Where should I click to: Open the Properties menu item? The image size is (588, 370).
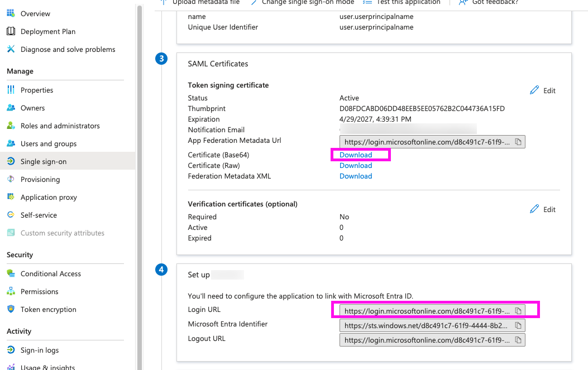point(37,90)
